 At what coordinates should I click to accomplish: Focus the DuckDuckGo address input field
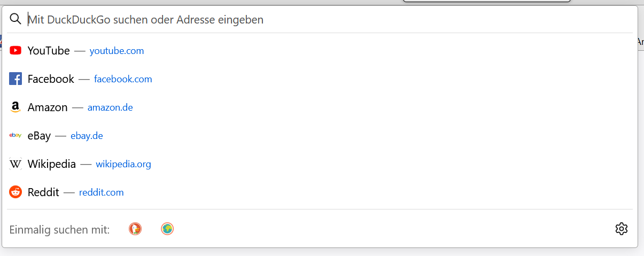[x=321, y=20]
